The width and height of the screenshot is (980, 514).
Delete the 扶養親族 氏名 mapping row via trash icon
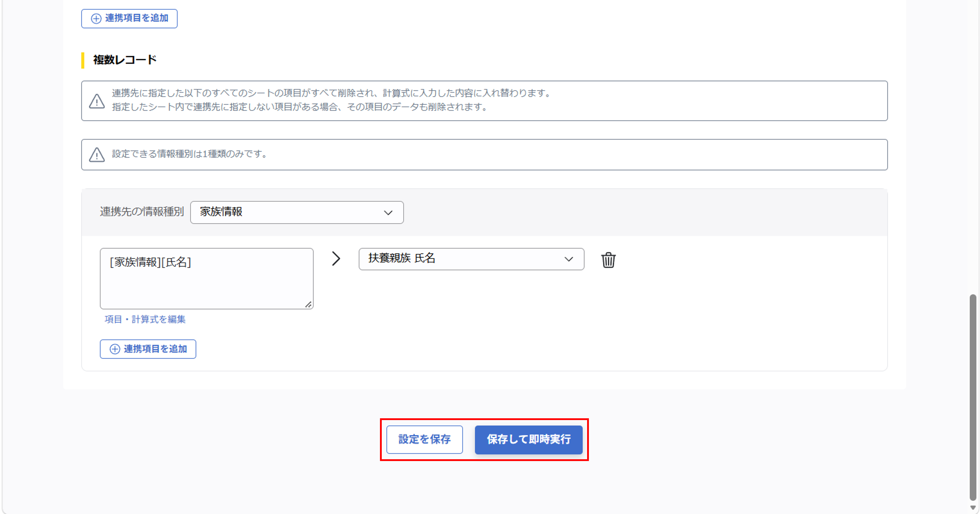(608, 260)
